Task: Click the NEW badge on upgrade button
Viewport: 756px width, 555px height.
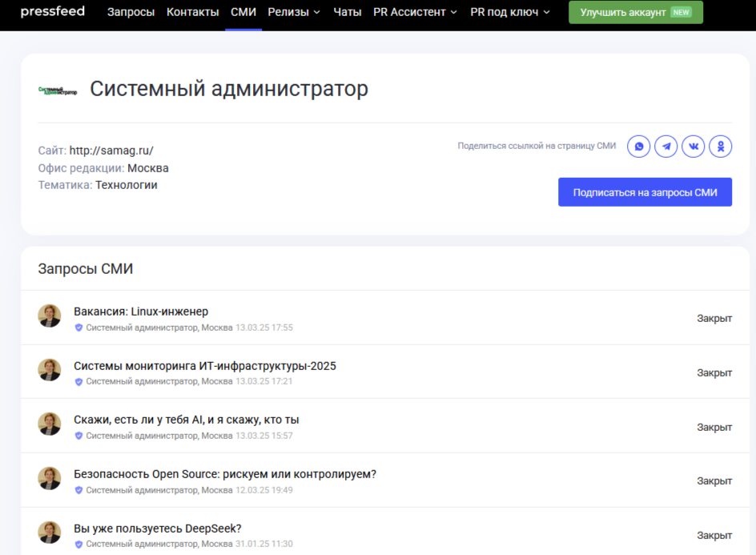Action: [681, 12]
